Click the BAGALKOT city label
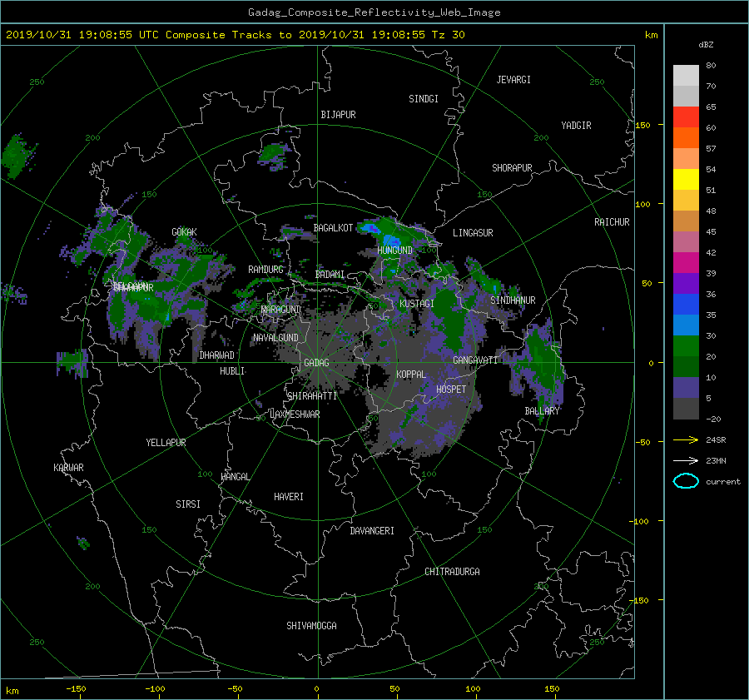This screenshot has height=700, width=749. click(333, 228)
